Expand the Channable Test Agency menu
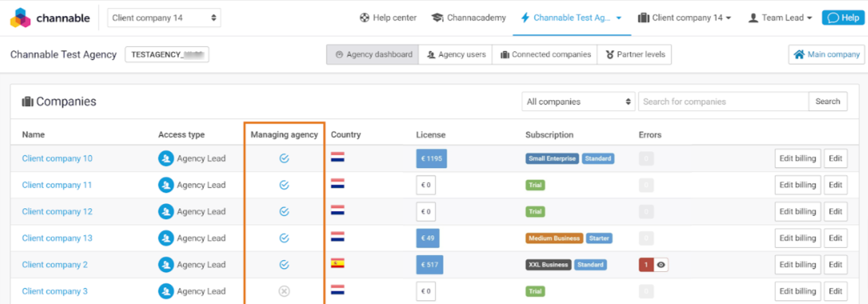The height and width of the screenshot is (304, 868). 572,18
